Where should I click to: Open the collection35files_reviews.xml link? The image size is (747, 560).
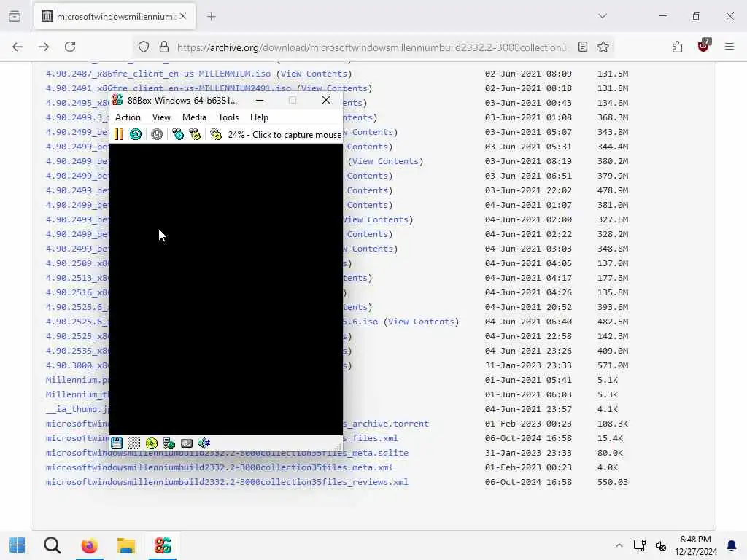(228, 483)
